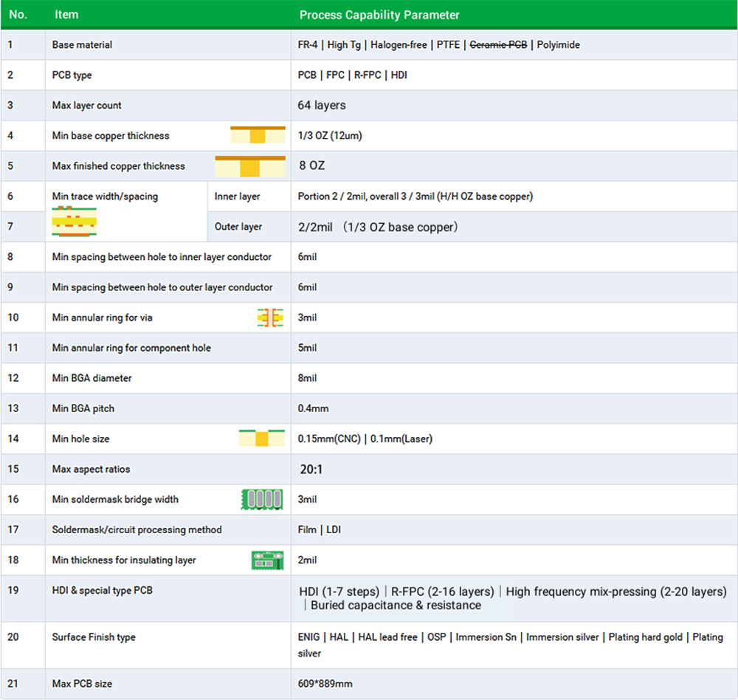Viewport: 738px width, 700px height.
Task: Click 'Min base copper thickness' label
Action: 111,136
